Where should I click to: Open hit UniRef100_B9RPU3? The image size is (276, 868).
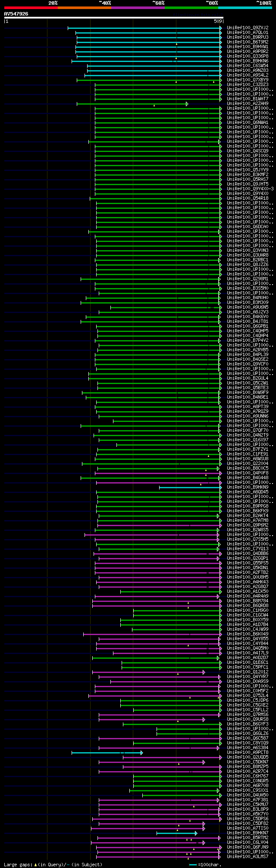[248, 37]
